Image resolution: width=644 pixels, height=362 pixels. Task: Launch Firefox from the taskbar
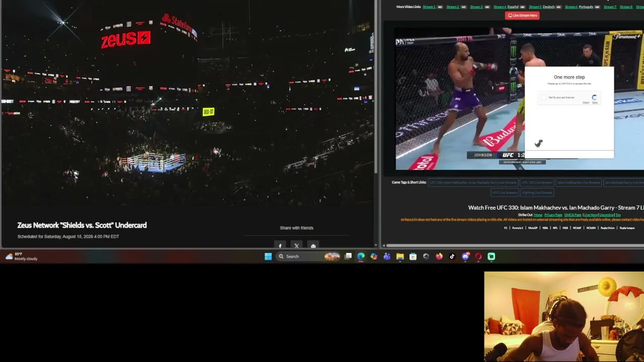pyautogui.click(x=439, y=256)
